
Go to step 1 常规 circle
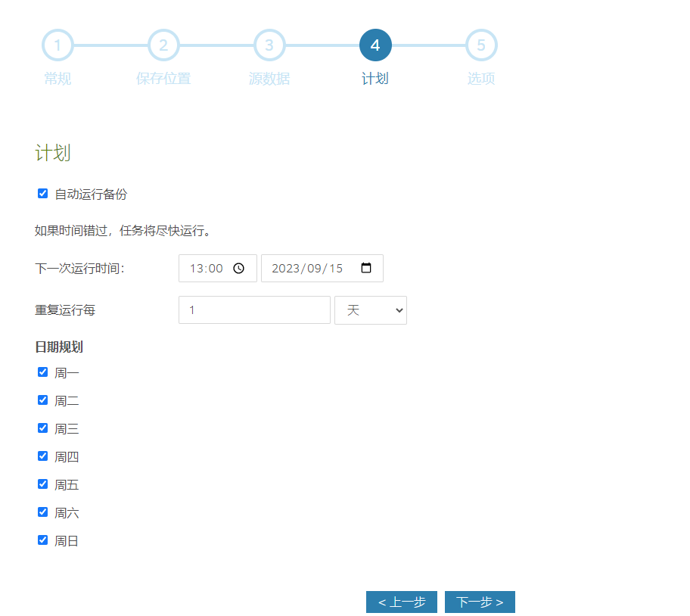pos(57,45)
